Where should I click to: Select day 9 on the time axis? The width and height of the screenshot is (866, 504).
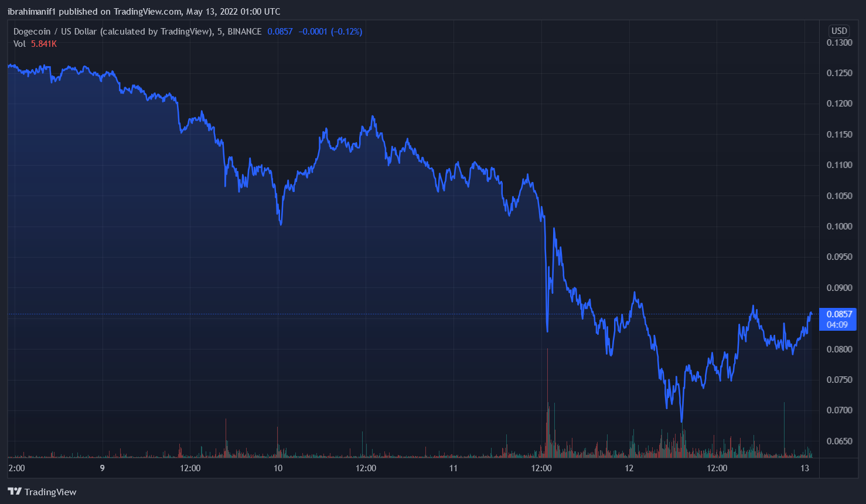(x=103, y=468)
